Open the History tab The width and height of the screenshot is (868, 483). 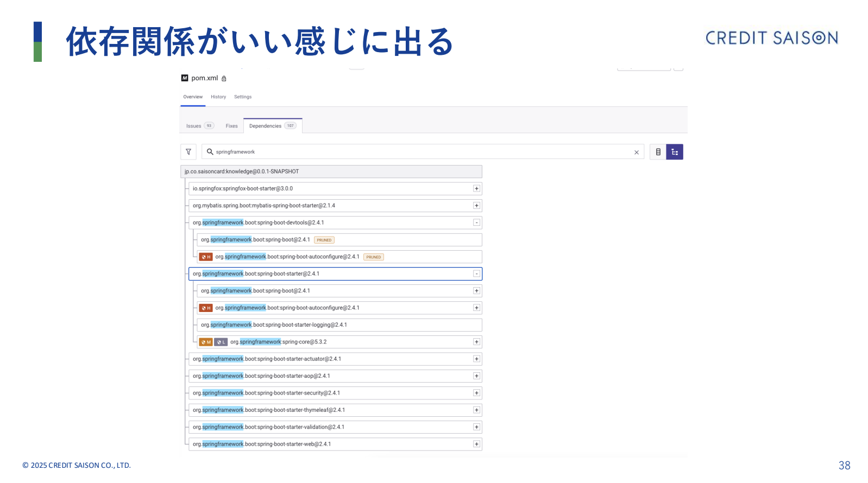pos(218,97)
